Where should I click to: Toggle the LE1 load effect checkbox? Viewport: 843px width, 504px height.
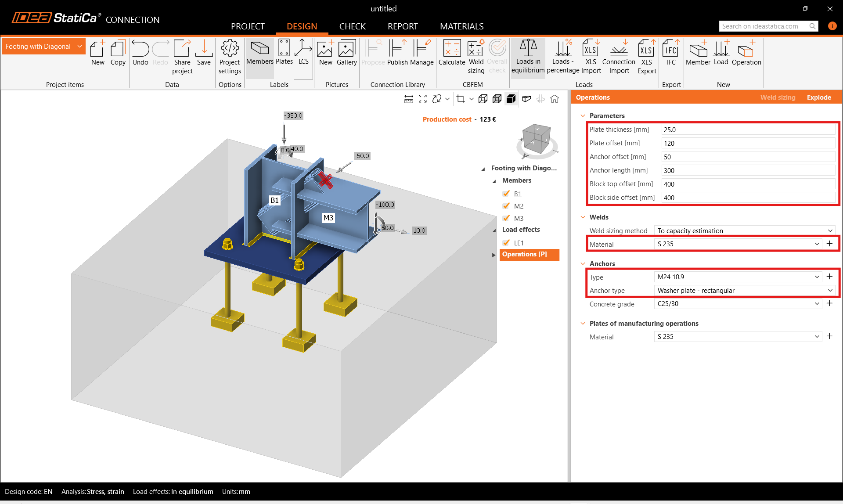[506, 243]
